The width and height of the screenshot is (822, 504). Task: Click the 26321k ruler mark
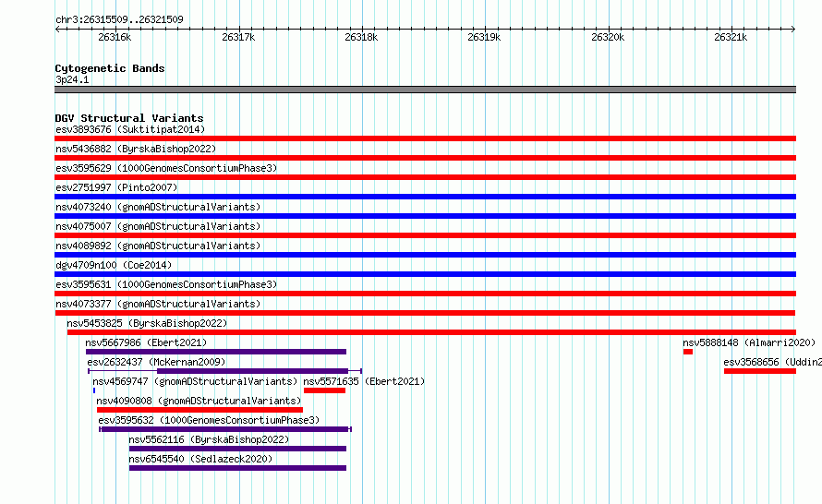coord(731,37)
